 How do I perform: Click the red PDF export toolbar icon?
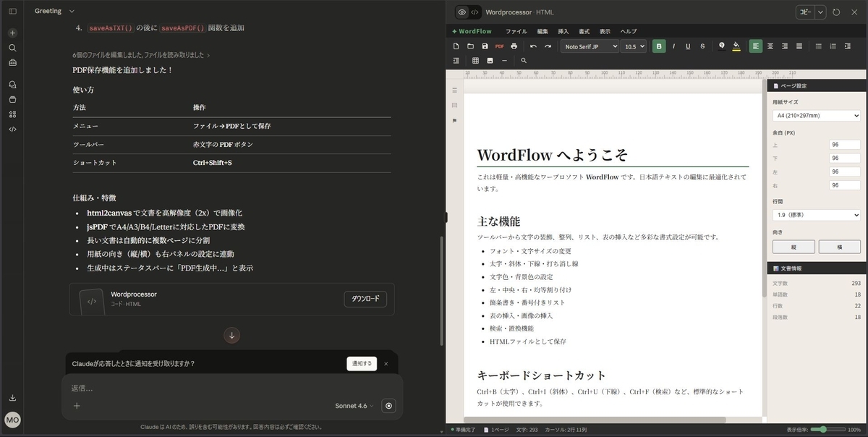tap(499, 46)
